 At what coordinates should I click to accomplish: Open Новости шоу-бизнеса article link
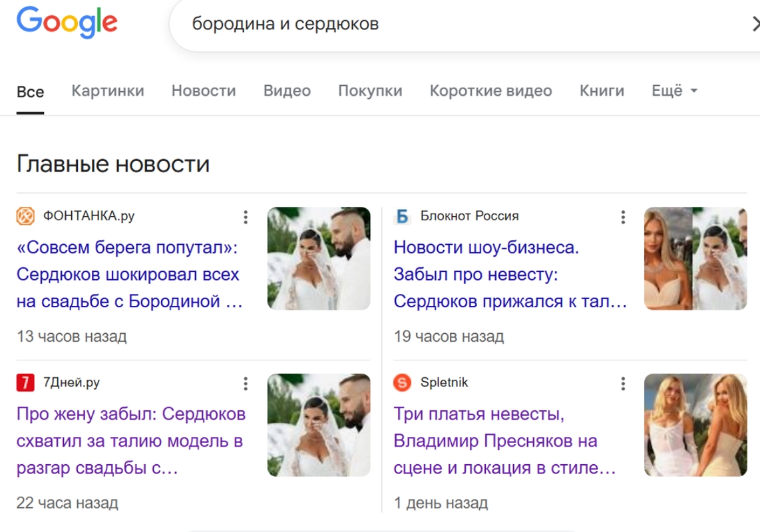click(510, 274)
